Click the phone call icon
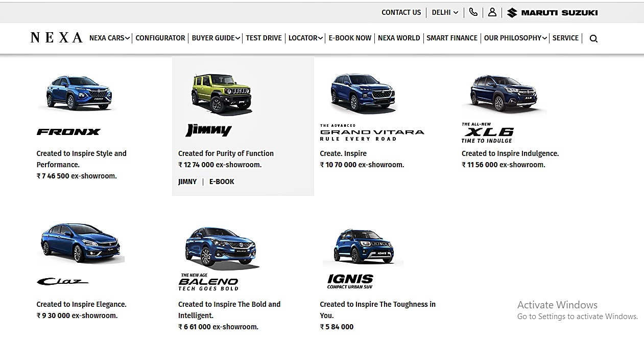 coord(473,12)
